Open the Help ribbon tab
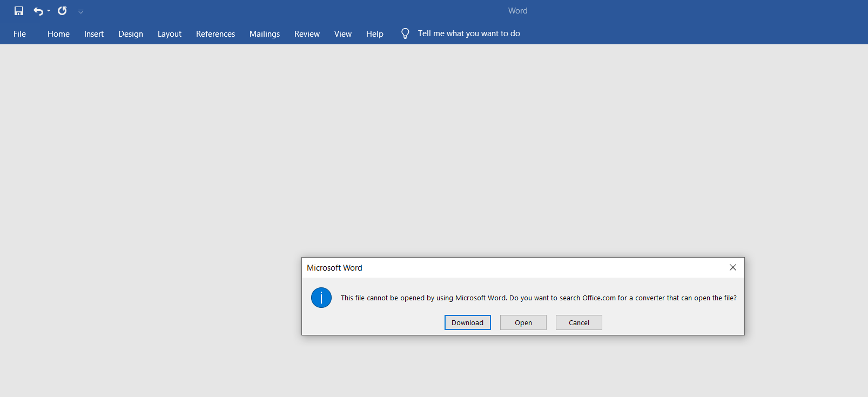Image resolution: width=868 pixels, height=397 pixels. [x=375, y=33]
